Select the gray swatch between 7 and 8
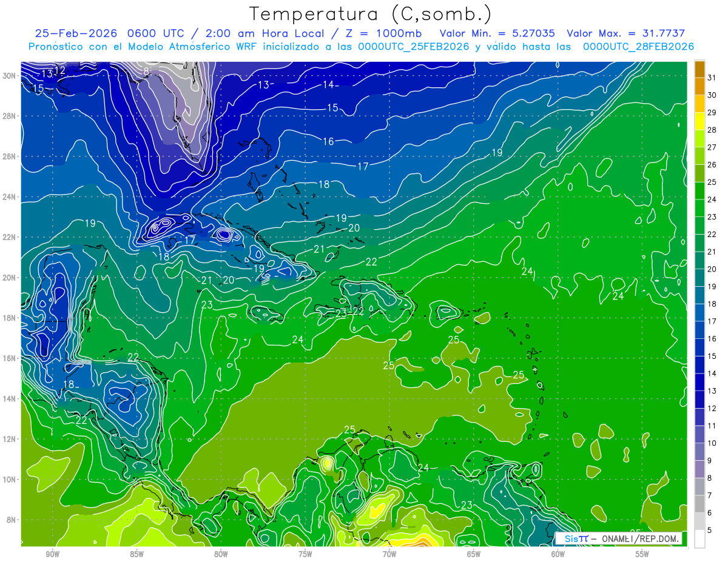This screenshot has height=562, width=728. [699, 487]
